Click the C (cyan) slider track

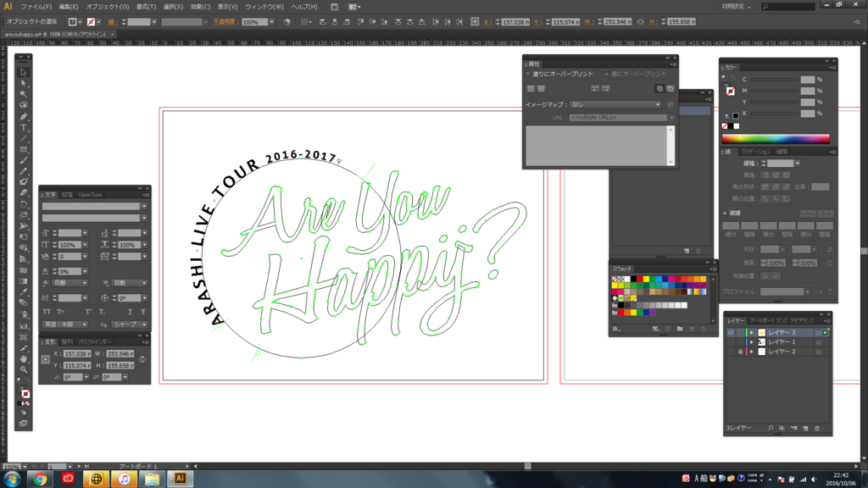774,80
